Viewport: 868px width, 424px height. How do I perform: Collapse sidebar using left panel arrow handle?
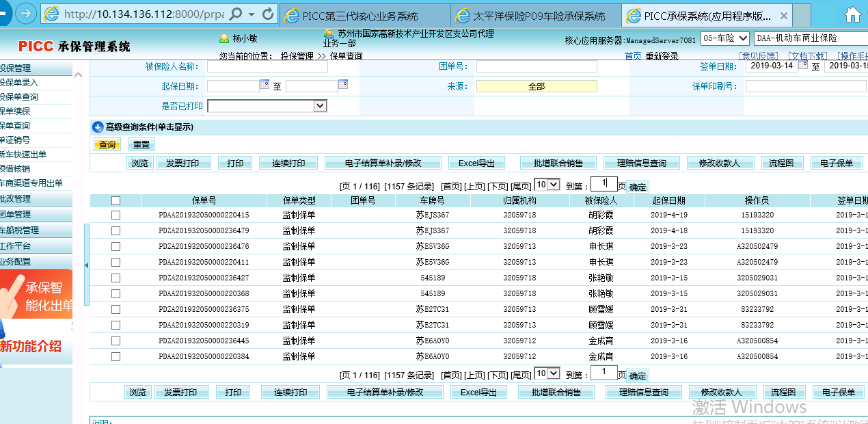[86, 265]
